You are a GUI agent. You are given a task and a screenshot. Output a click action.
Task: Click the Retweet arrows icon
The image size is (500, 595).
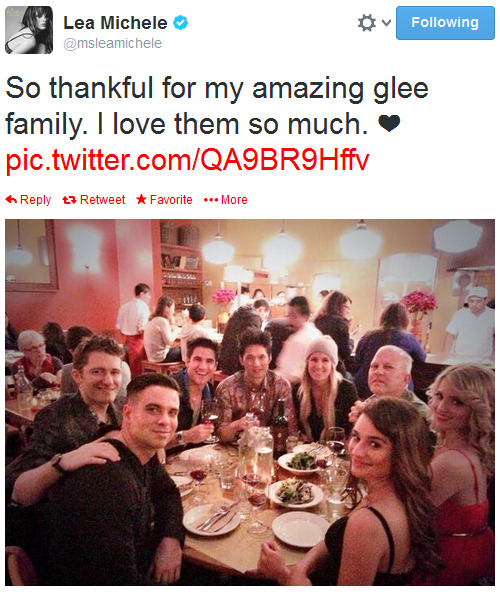(69, 200)
